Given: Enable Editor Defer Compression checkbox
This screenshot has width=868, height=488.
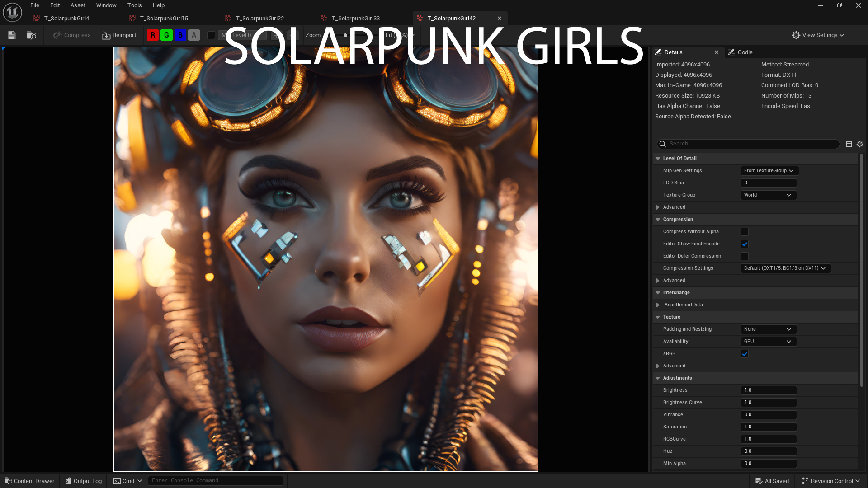Looking at the screenshot, I should point(745,256).
